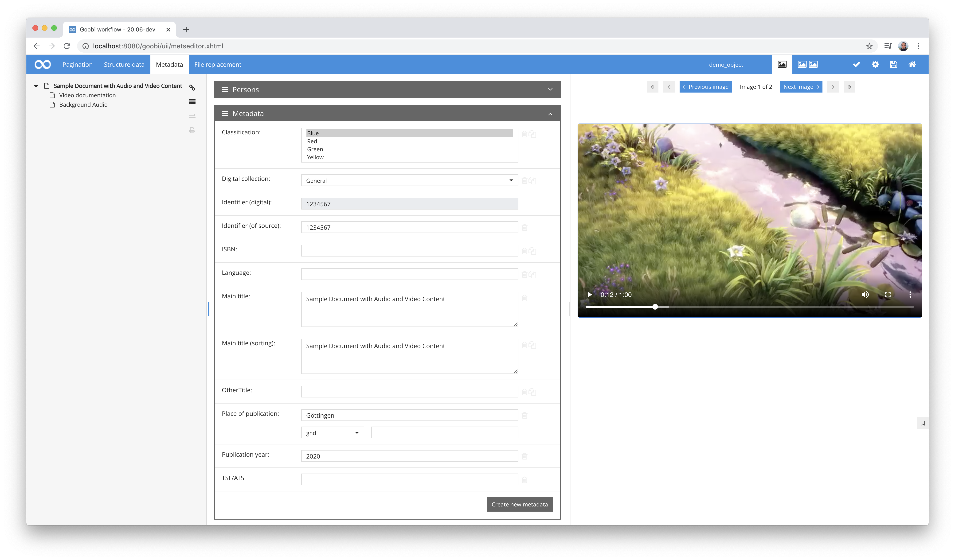Click the list icon beside document tree
The height and width of the screenshot is (560, 955).
point(192,101)
